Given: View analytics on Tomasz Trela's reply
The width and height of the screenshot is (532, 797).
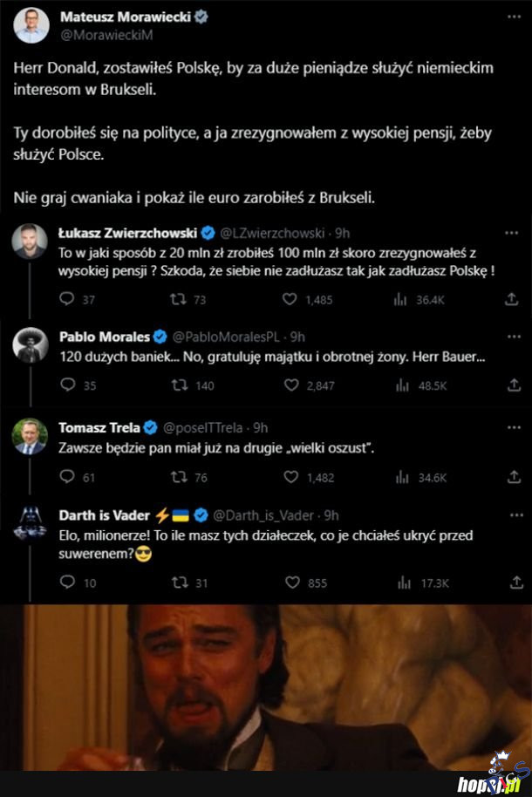Looking at the screenshot, I should tap(401, 477).
